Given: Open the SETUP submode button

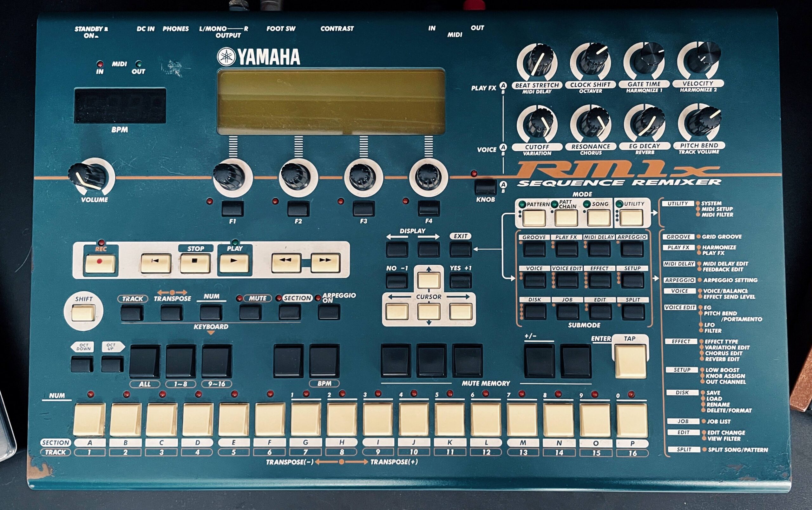Looking at the screenshot, I should [x=633, y=280].
